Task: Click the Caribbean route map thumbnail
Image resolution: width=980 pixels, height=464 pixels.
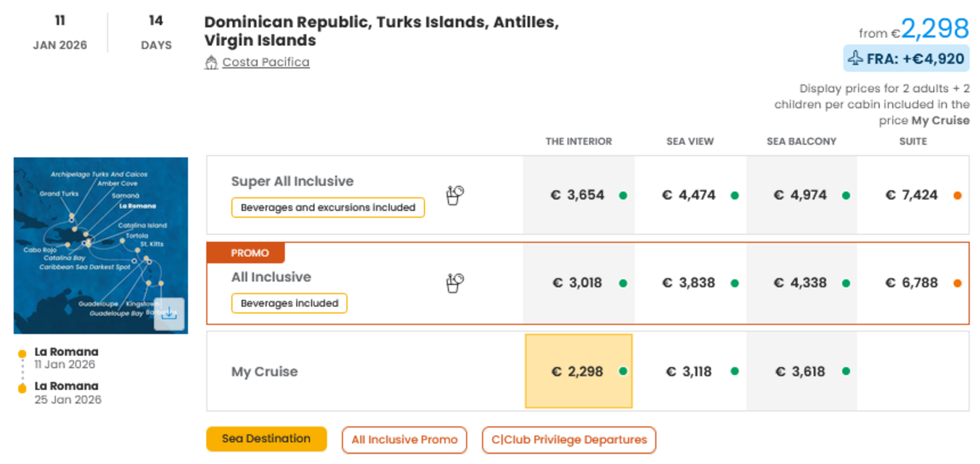Action: [100, 245]
